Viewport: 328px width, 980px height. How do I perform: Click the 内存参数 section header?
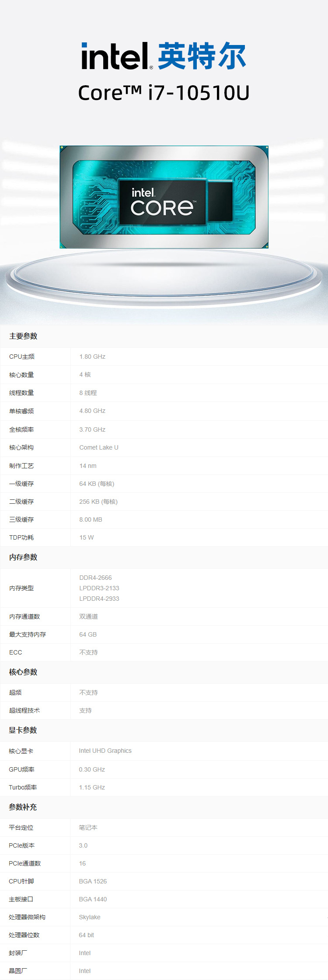coord(23,557)
